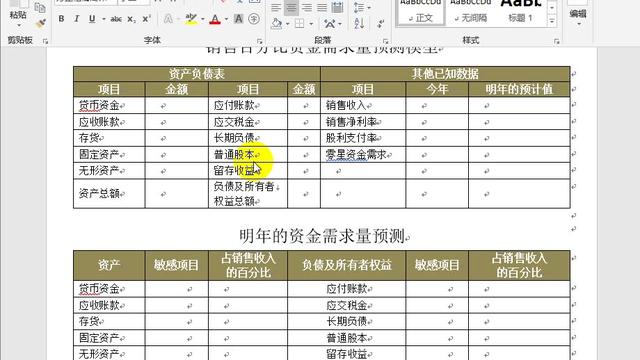The height and width of the screenshot is (360, 640).
Task: Click the 负债及所有者权益 header in lower table
Action: [347, 265]
